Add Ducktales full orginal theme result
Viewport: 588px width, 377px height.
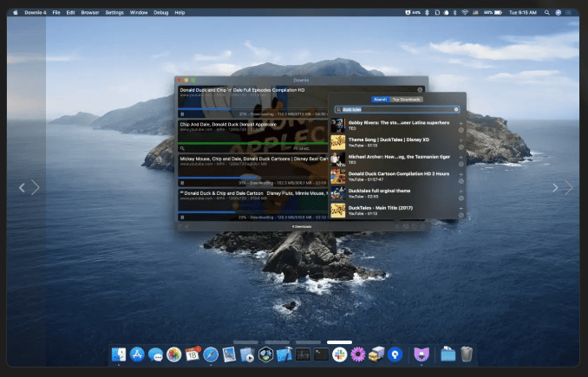point(461,192)
